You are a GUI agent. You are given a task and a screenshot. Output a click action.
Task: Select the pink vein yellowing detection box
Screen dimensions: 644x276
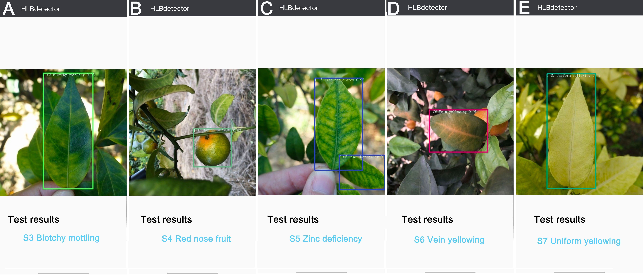[x=459, y=131]
